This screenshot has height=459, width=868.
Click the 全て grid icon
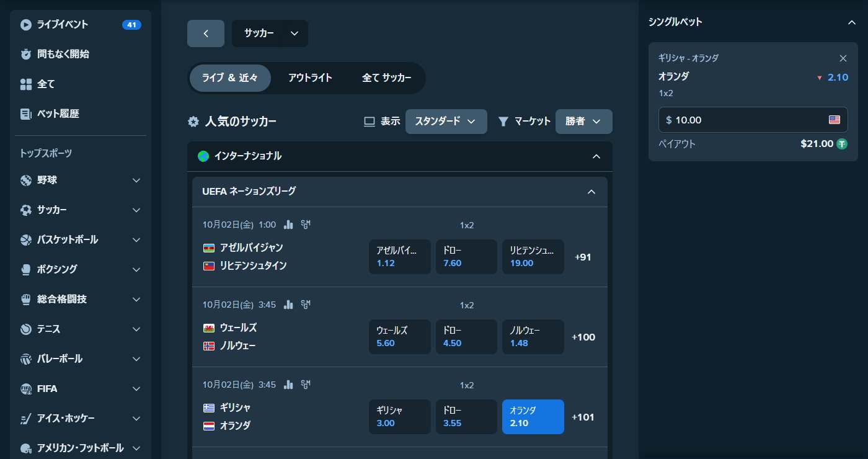25,84
